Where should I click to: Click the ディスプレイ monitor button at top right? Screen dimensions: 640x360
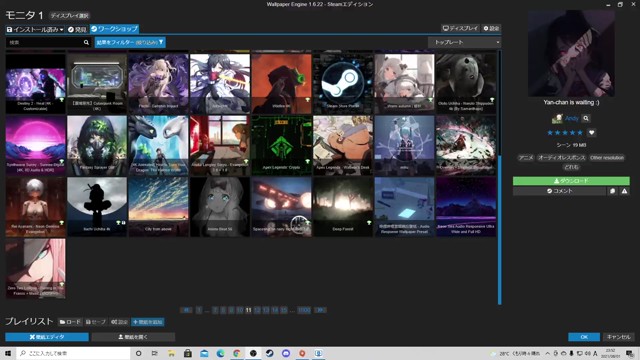point(460,29)
